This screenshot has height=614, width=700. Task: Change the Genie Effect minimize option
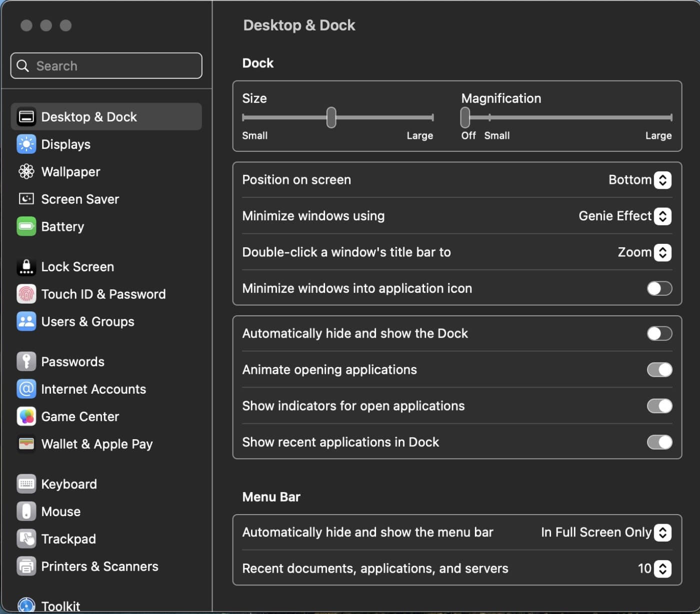662,216
